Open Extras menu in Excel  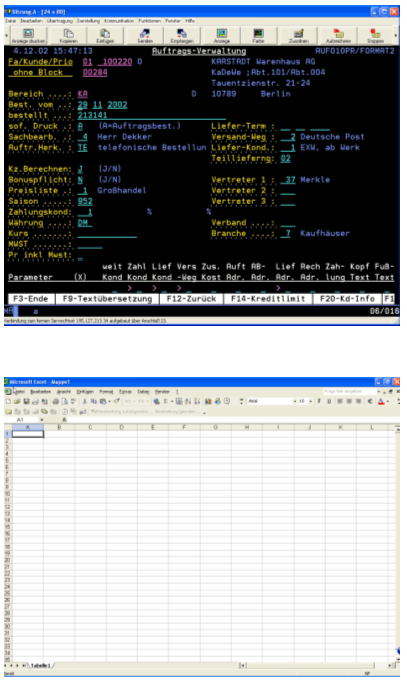125,392
